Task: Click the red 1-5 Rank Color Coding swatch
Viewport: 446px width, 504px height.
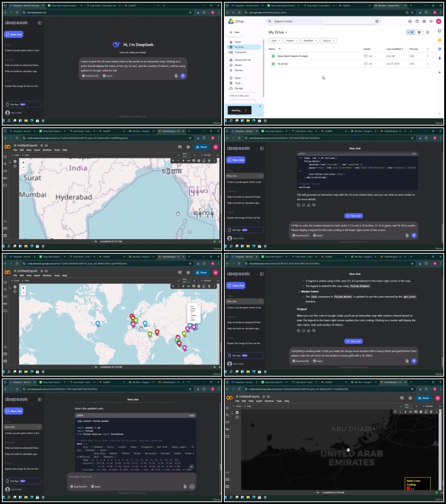Action: (x=408, y=488)
